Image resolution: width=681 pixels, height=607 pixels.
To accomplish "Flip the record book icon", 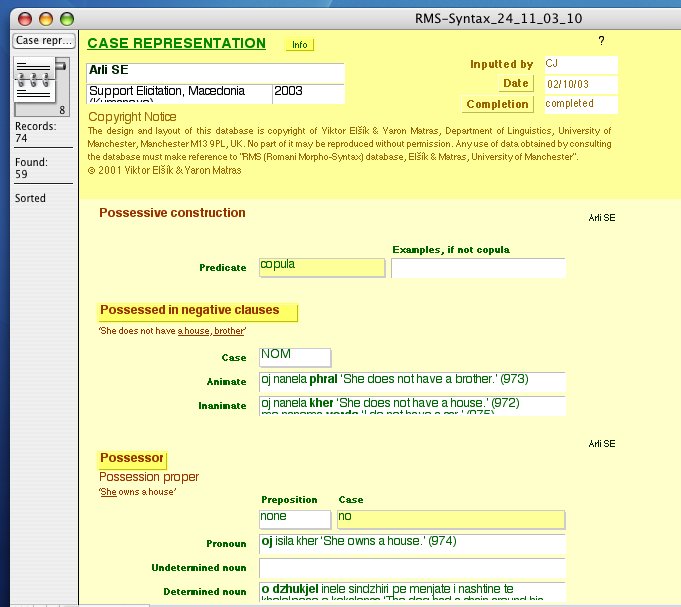I will click(x=35, y=80).
